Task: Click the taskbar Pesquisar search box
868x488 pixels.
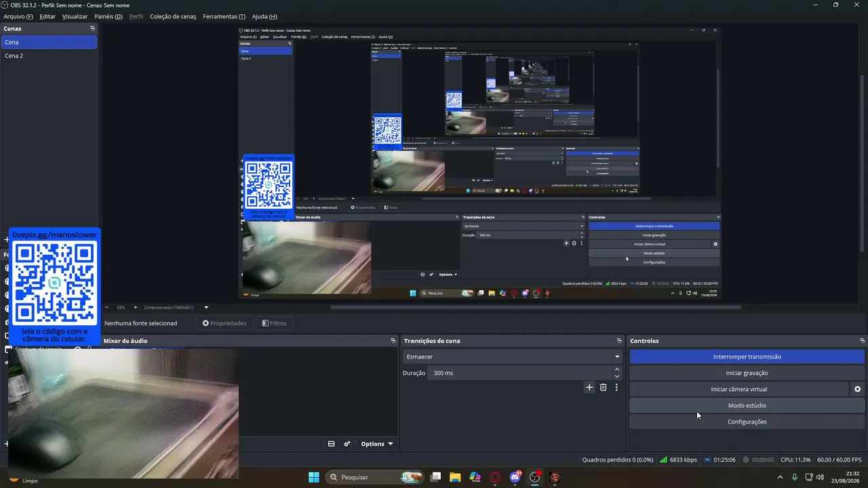Action: click(x=373, y=477)
